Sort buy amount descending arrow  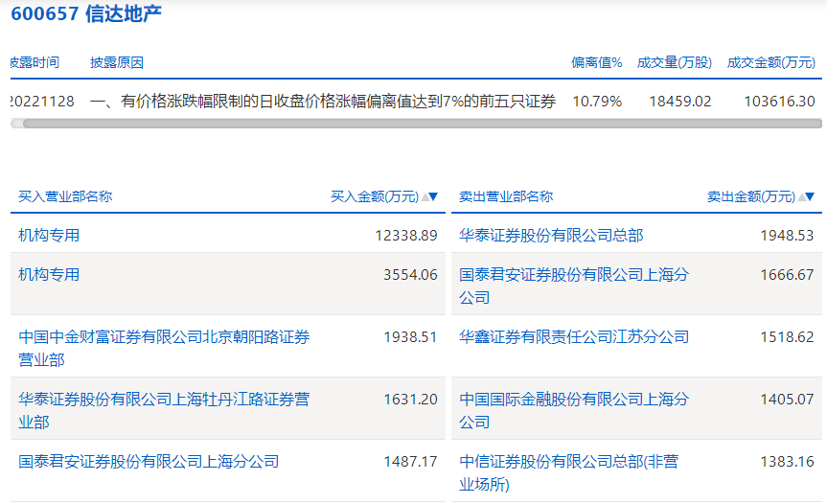click(x=433, y=196)
